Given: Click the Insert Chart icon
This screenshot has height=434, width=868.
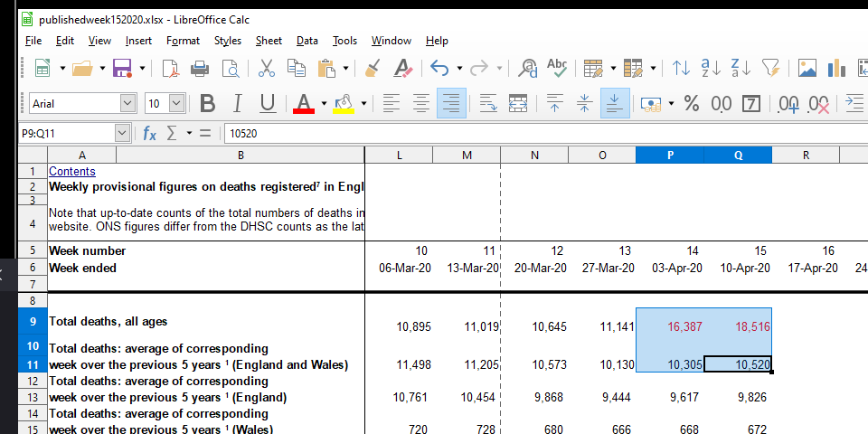Looking at the screenshot, I should 837,68.
